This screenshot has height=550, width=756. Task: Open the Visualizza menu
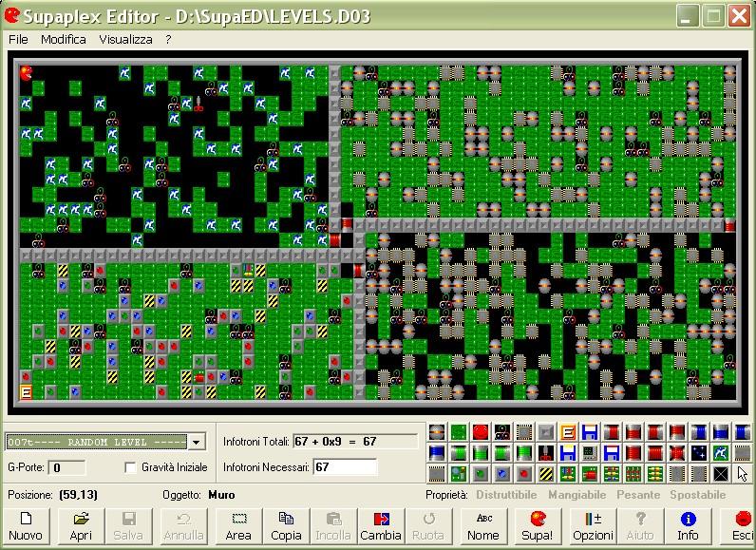coord(125,40)
